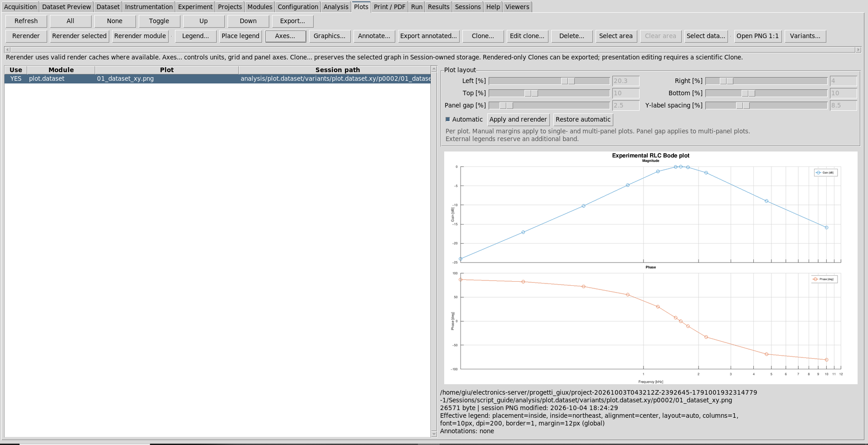Click Rerender selected

click(79, 36)
